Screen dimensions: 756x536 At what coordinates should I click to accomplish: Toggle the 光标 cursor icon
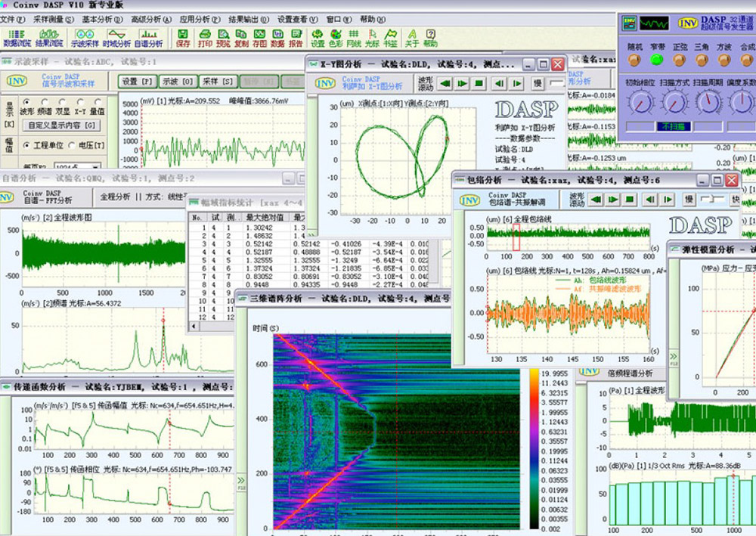tap(372, 38)
